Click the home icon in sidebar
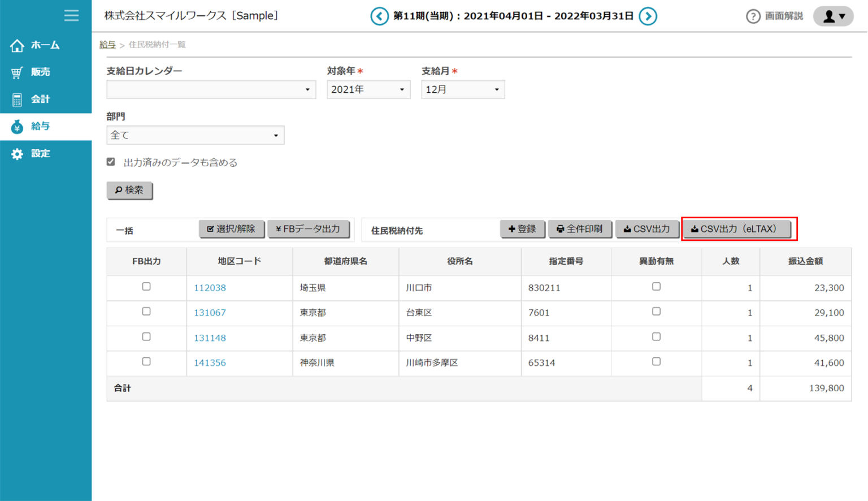 point(17,45)
